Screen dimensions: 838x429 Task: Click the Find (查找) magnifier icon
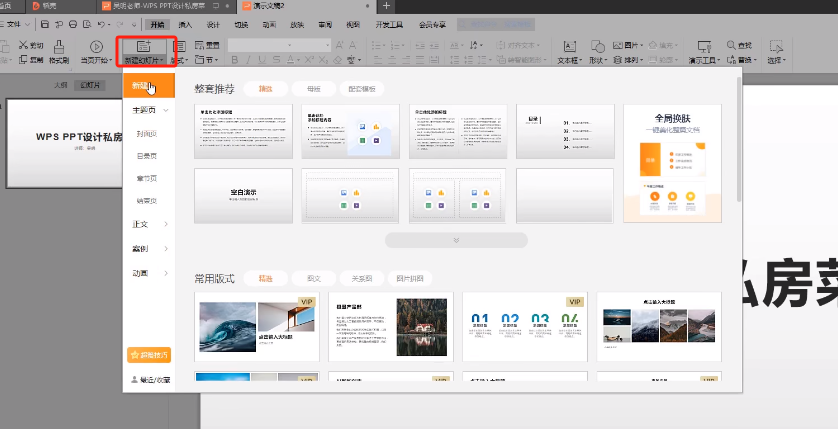[733, 45]
